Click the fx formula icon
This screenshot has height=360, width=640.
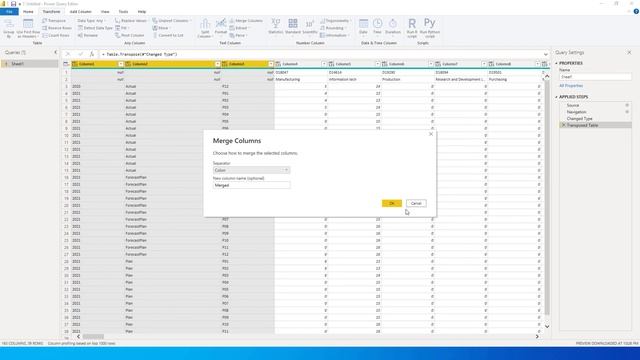(92, 54)
